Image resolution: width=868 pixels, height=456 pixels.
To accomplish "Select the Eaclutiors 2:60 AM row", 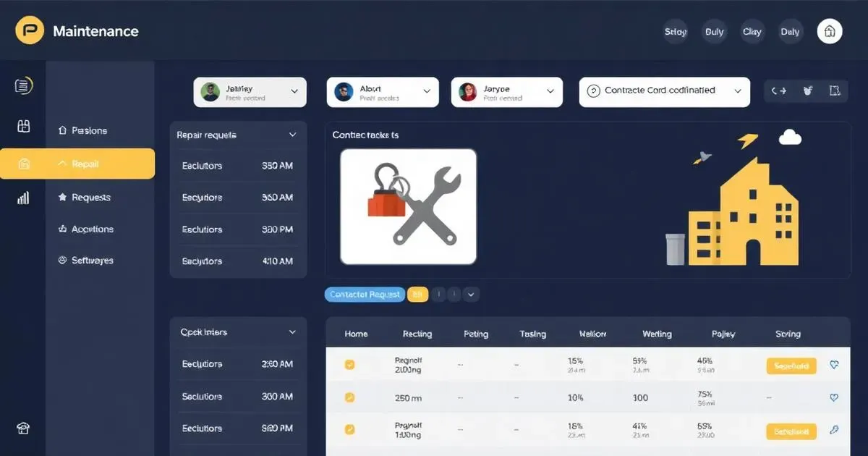I will tap(238, 364).
